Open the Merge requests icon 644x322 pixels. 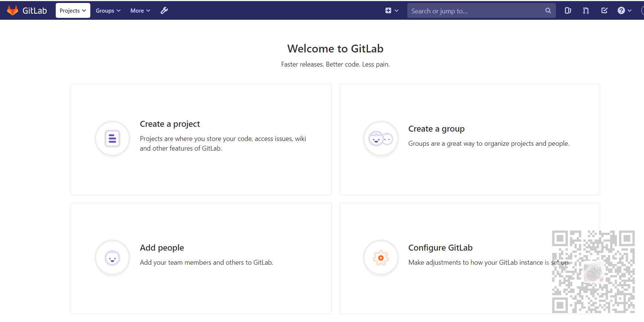[586, 10]
